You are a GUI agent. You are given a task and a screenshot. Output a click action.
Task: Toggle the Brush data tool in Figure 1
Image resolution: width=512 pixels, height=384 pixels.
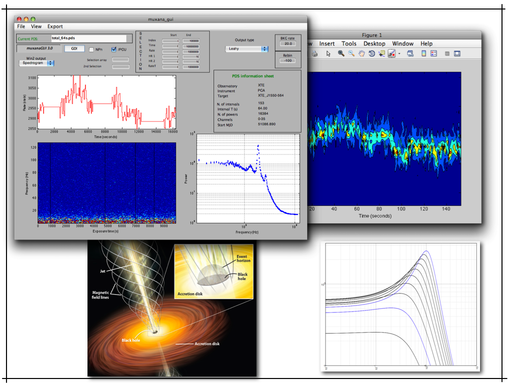pos(392,53)
